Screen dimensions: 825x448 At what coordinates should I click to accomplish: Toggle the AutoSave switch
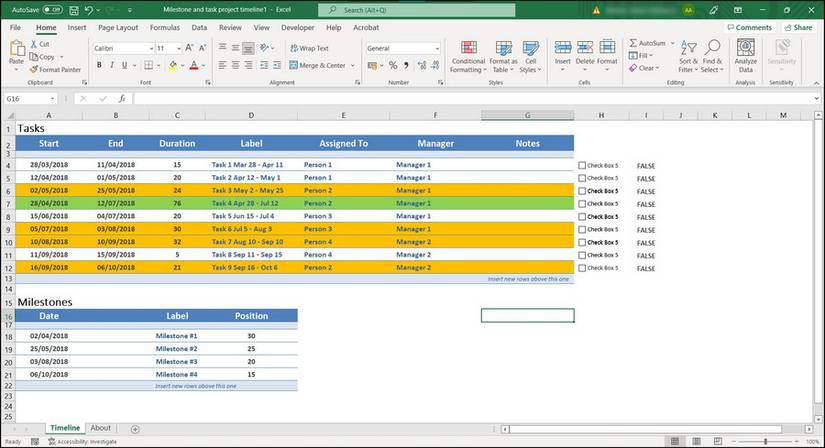coord(52,10)
